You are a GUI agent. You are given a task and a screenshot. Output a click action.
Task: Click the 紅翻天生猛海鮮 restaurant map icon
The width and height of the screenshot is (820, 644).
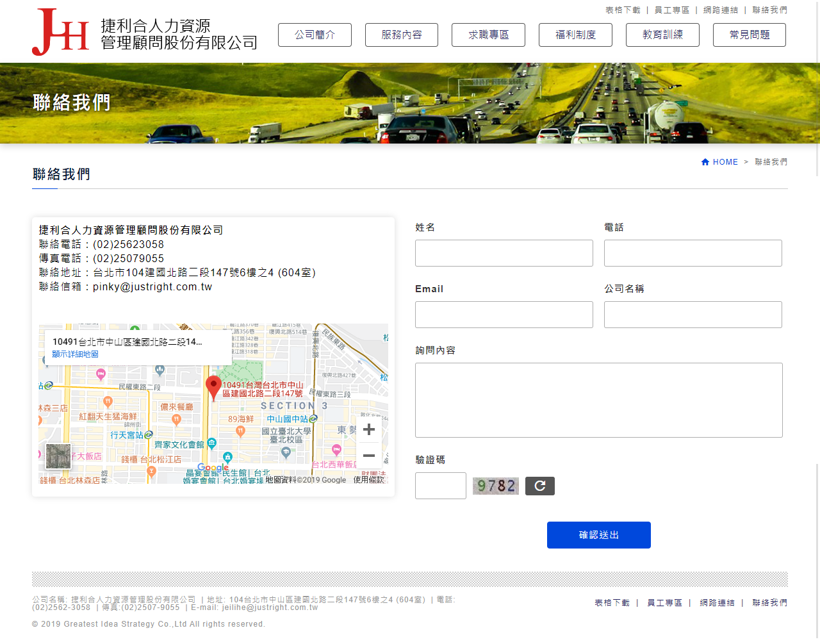point(108,402)
